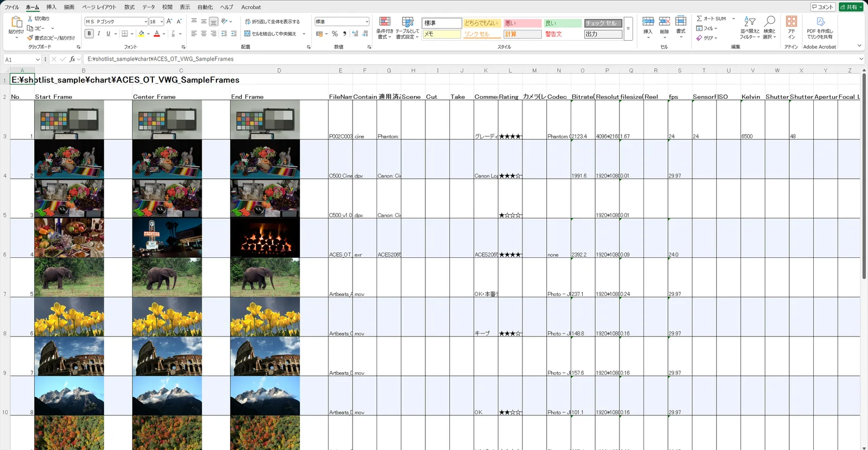Apply the red Font Color swatch
Viewport: 868px width, 450px height.
coord(157,34)
